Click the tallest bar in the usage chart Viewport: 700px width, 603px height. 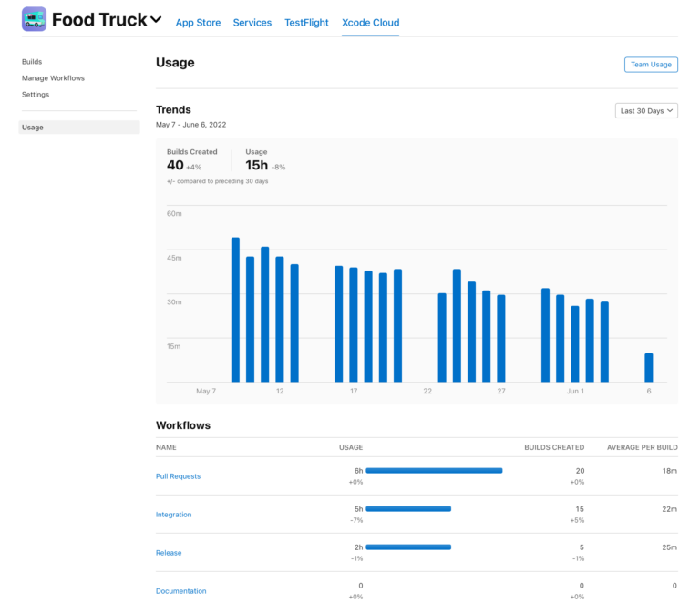(235, 310)
